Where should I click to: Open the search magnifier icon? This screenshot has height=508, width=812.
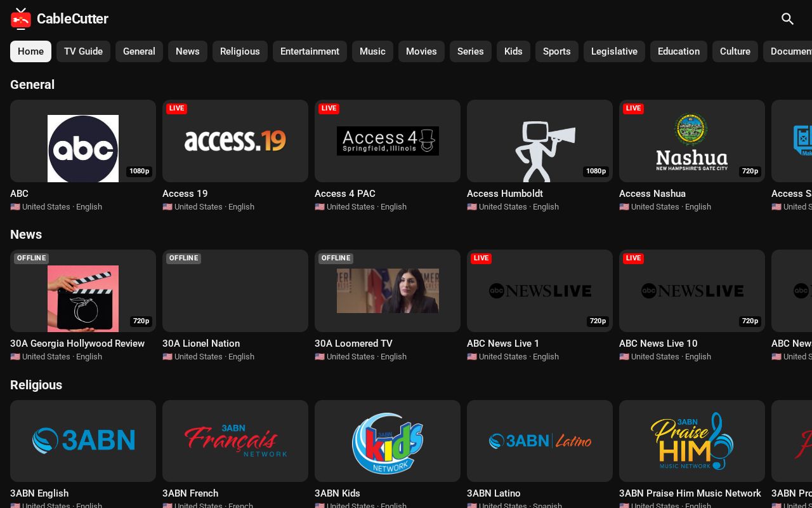pos(787,19)
